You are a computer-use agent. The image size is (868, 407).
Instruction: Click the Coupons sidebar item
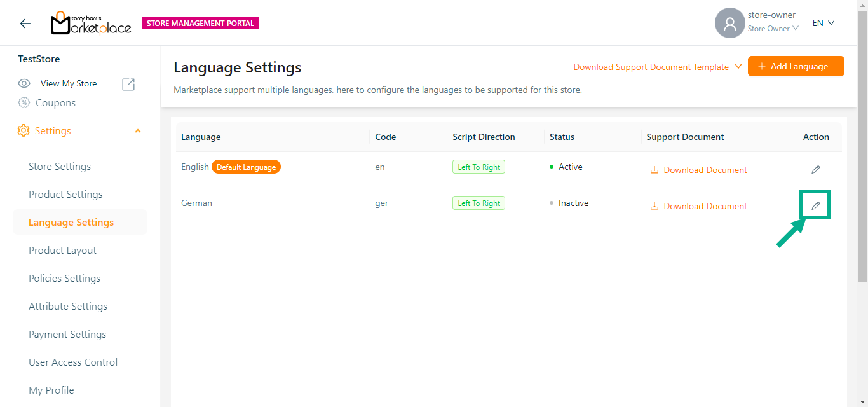[x=55, y=103]
